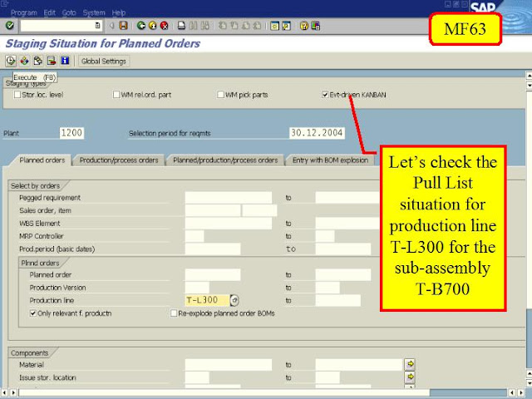Viewport: 532px width, 399px height.
Task: Select the Planned orders tab
Action: 42,160
